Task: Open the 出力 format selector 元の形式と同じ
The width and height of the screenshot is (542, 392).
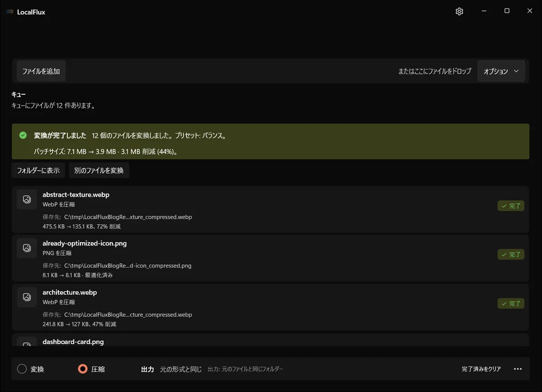Action: [181, 369]
